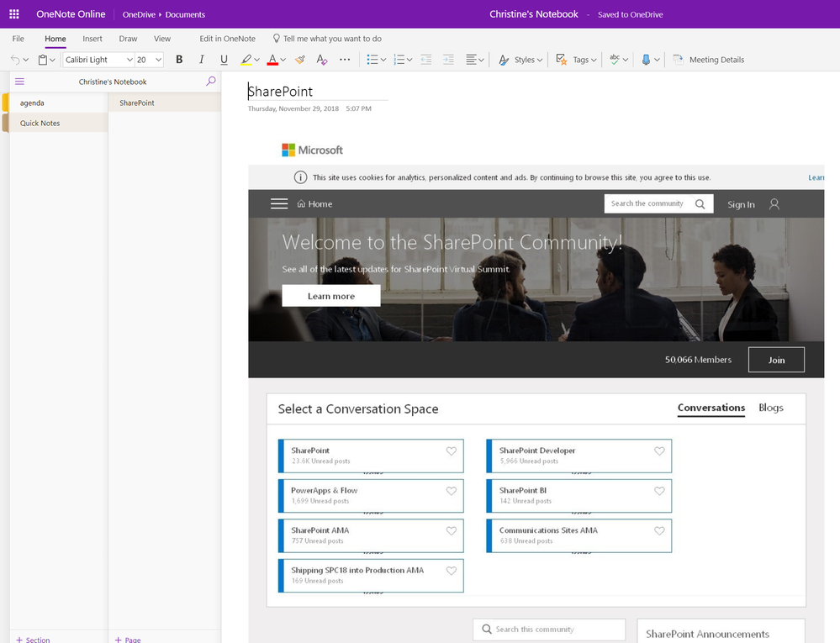This screenshot has width=840, height=643.
Task: Click the lightbulb Tell me icon
Action: coord(277,39)
